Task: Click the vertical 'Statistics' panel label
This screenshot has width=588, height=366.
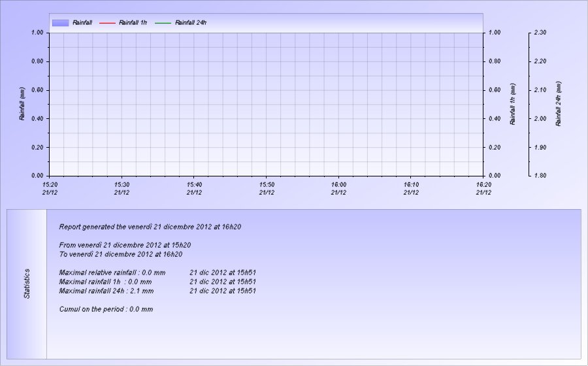Action: pos(27,284)
